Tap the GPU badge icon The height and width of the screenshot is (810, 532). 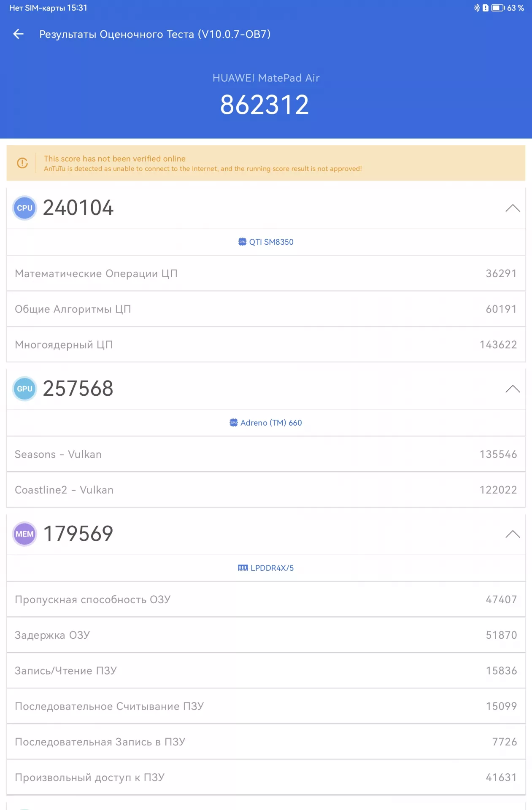[25, 389]
